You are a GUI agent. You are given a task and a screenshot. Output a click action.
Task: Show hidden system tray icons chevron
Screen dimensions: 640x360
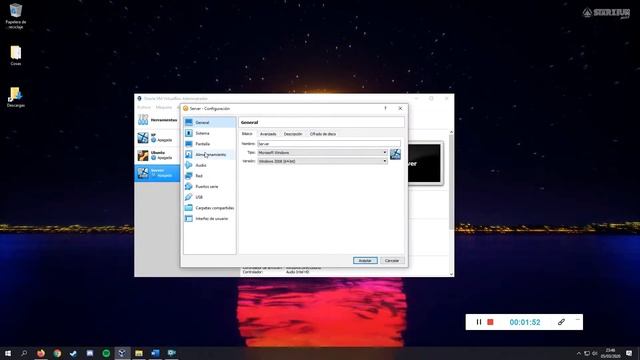(578, 353)
